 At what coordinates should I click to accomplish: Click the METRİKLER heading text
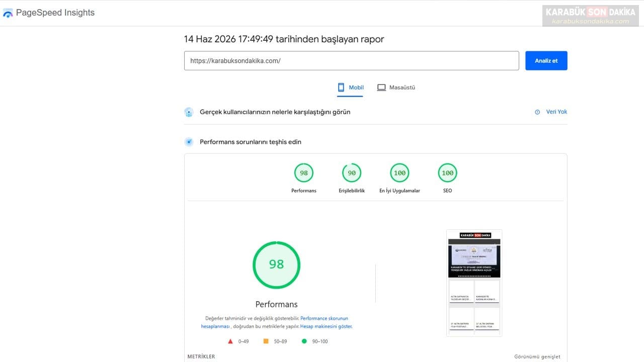201,356
